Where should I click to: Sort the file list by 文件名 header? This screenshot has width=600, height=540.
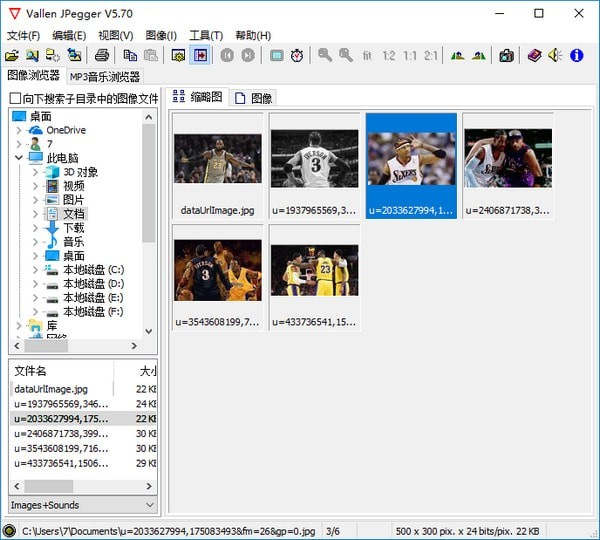[61, 371]
